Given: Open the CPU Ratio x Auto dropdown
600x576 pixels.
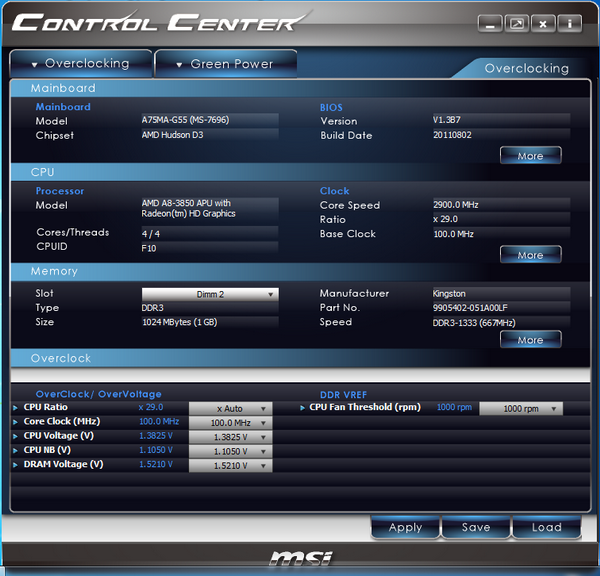Looking at the screenshot, I should [x=230, y=408].
